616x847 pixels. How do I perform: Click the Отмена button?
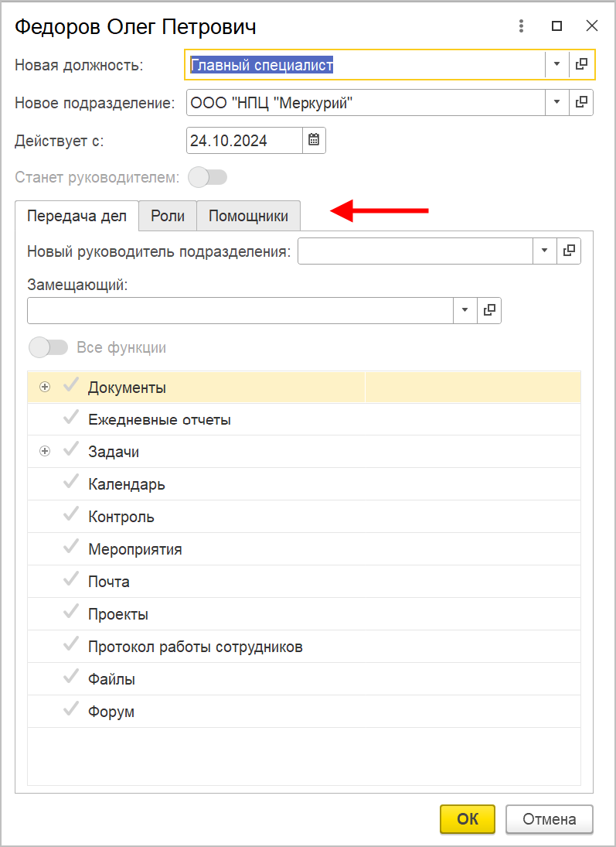(549, 819)
